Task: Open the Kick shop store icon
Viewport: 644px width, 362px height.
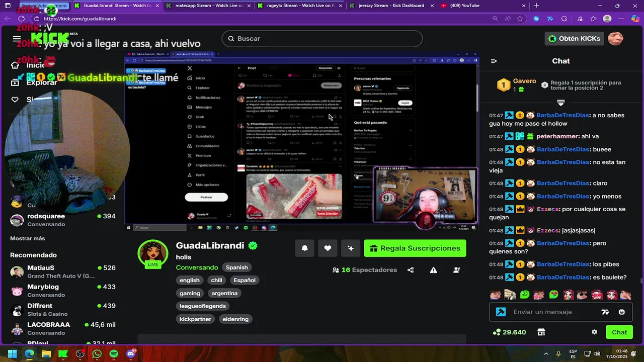Action: tap(541, 332)
